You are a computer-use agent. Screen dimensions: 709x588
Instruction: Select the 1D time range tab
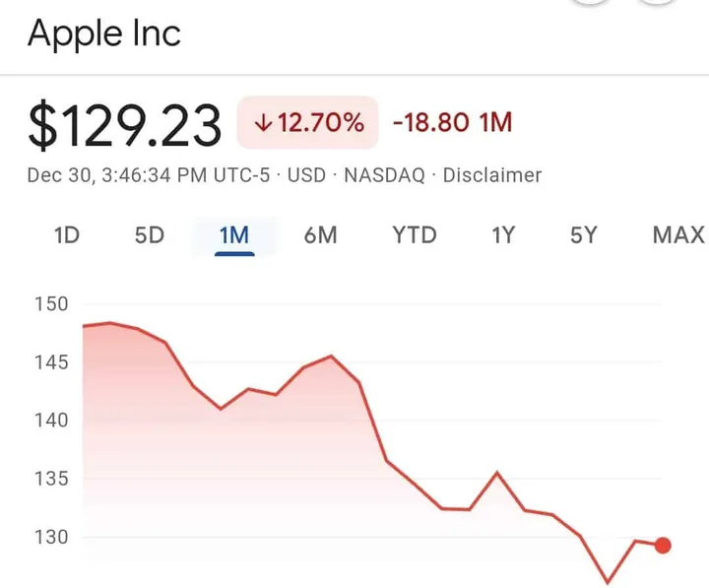coord(66,235)
